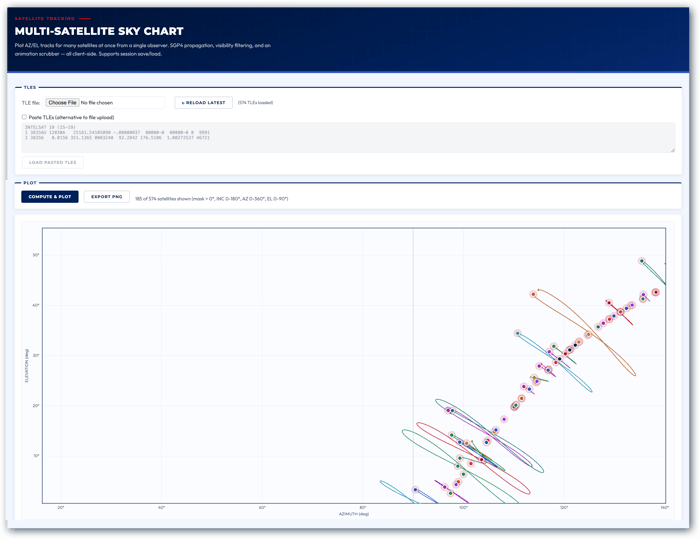
Task: Click the Load Pasted TLEs button
Action: pos(53,162)
